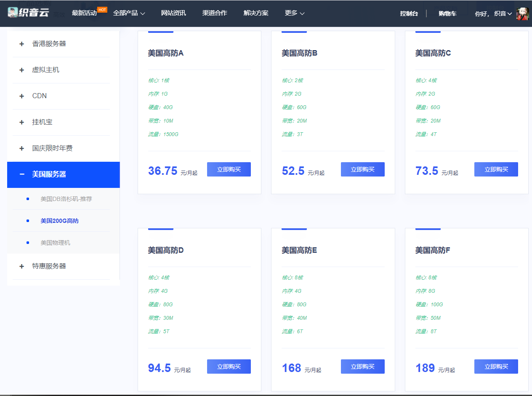Screen dimensions: 532x396
Task: Open the 购物车 link
Action: coord(447,13)
